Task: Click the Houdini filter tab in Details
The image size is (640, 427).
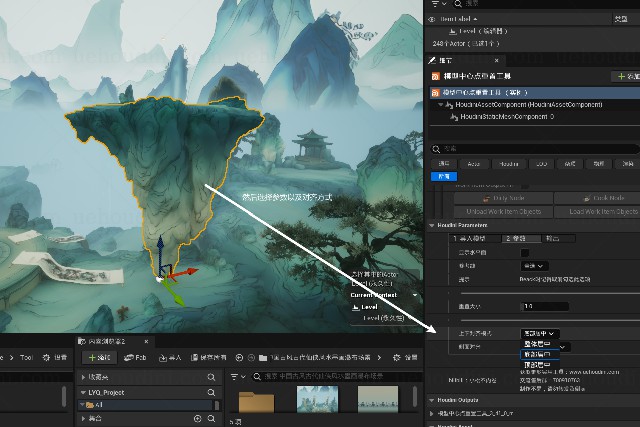Action: click(x=508, y=162)
